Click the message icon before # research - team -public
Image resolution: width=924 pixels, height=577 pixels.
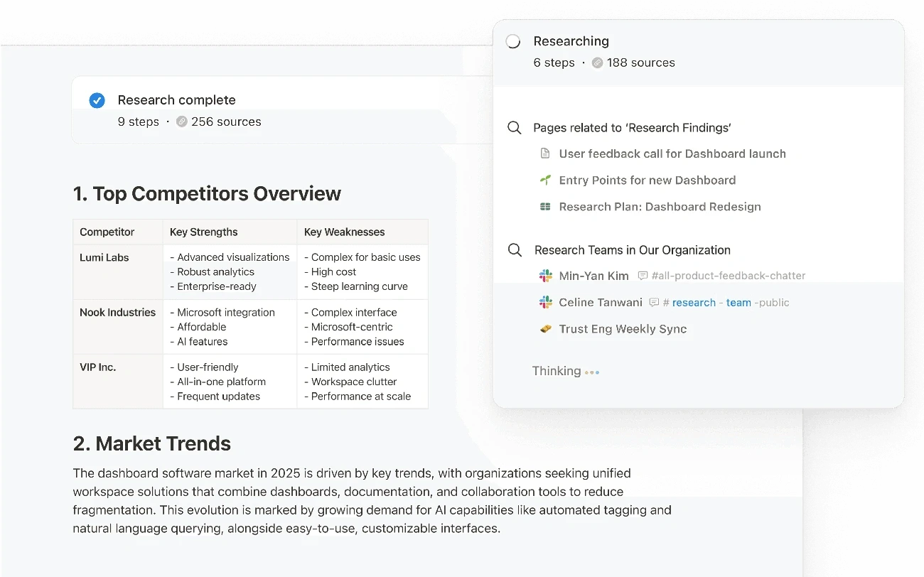pyautogui.click(x=654, y=303)
